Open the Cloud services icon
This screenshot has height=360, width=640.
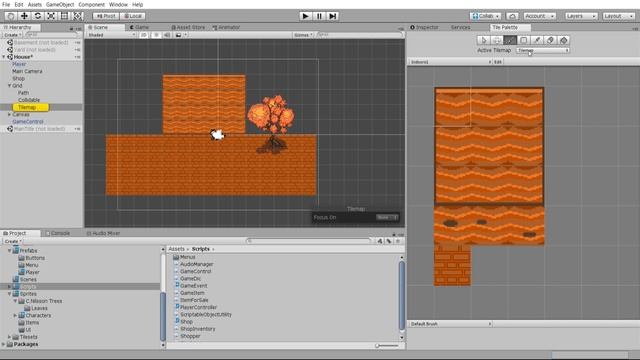(x=512, y=16)
